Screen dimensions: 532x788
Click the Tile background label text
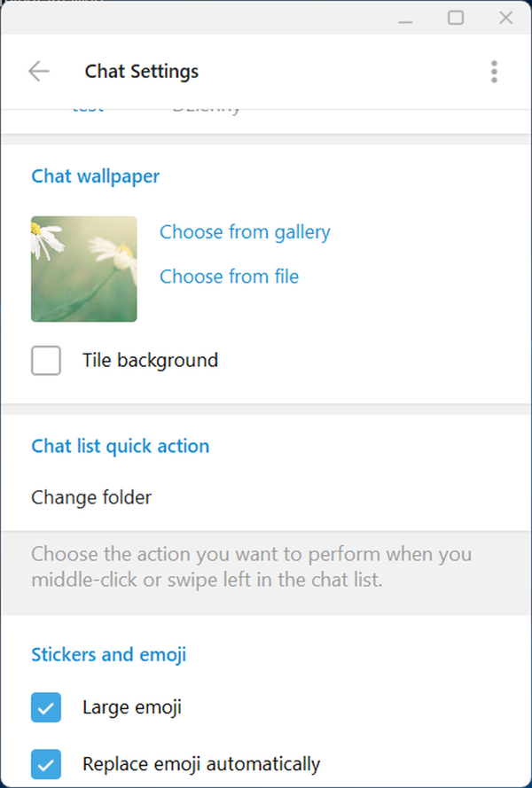pyautogui.click(x=150, y=361)
